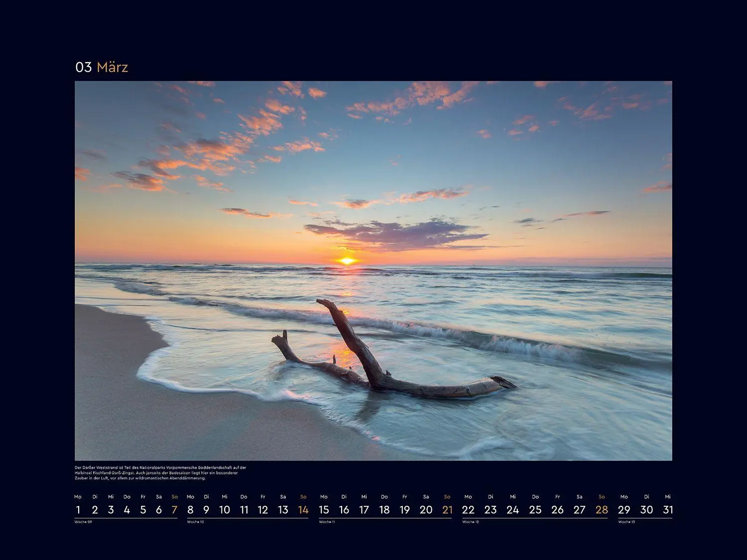Select date 18 in the calendar row
This screenshot has height=560, width=747.
(384, 510)
